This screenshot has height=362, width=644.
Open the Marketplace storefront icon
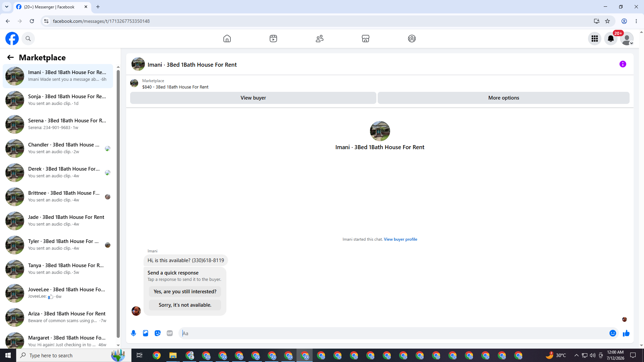(x=366, y=39)
